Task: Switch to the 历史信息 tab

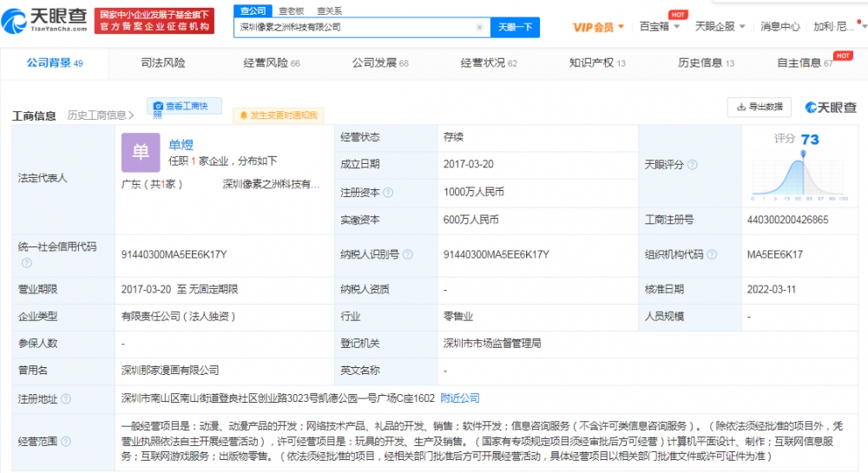Action: tap(706, 63)
